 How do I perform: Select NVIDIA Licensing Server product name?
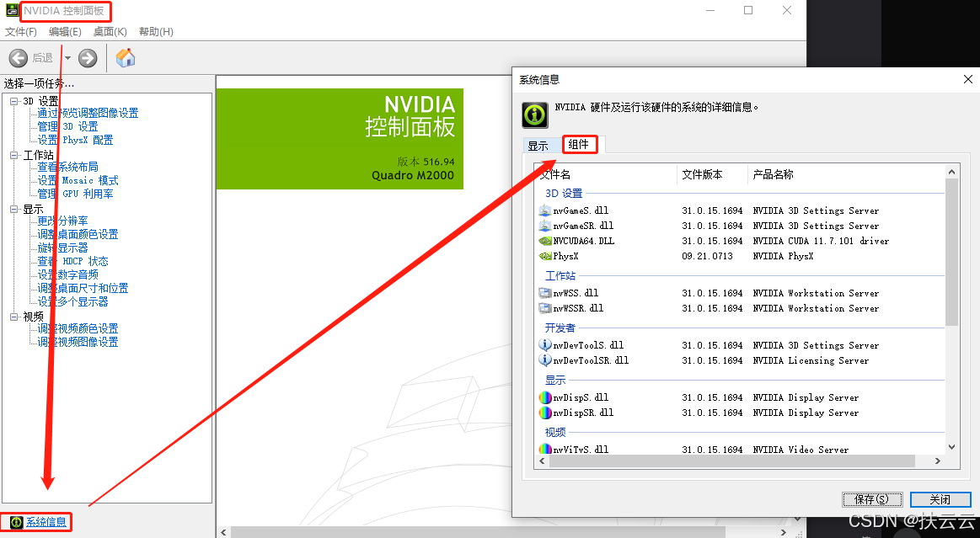coord(811,360)
